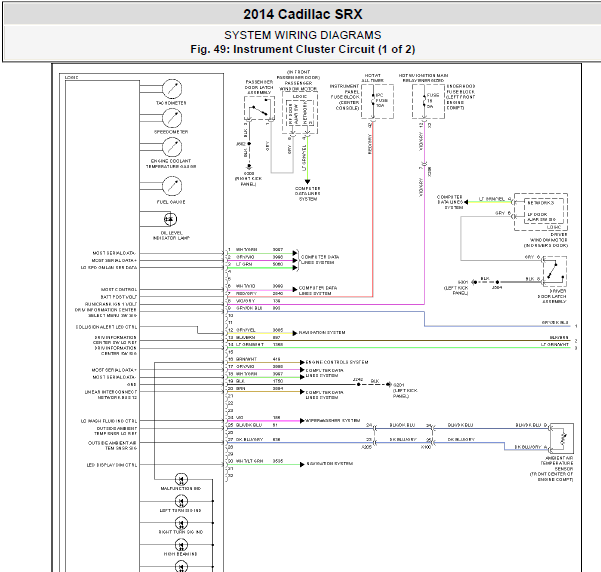Click the 'SYSTEM WIRING DIAGRAMS' heading
The height and width of the screenshot is (572, 601).
[x=302, y=35]
